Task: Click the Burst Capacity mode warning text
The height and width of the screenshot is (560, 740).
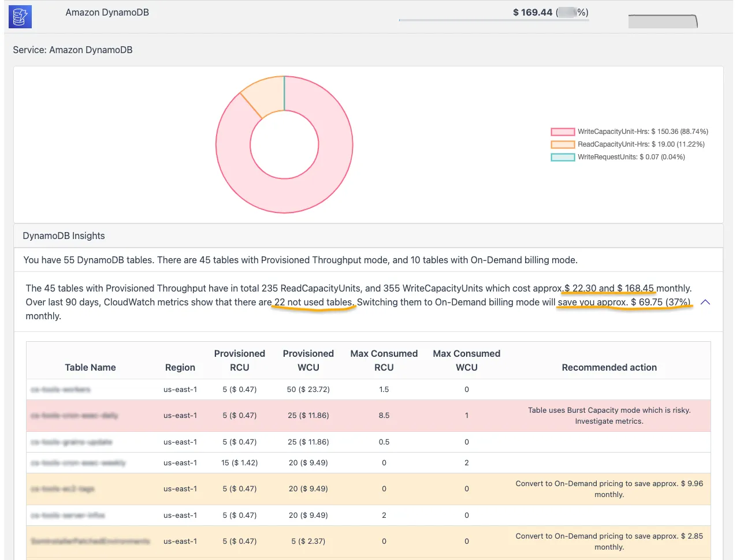Action: (609, 416)
